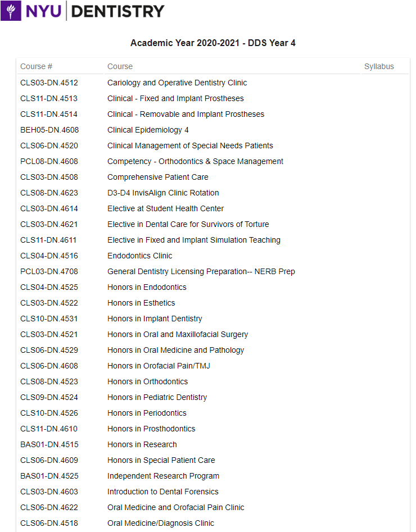Select Introduction to Dental Forensics

[x=162, y=492]
